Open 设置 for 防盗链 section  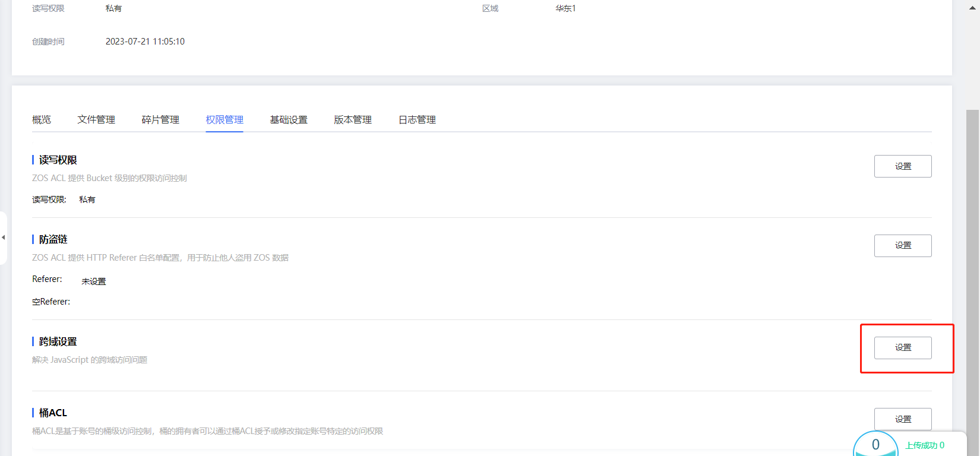tap(902, 246)
